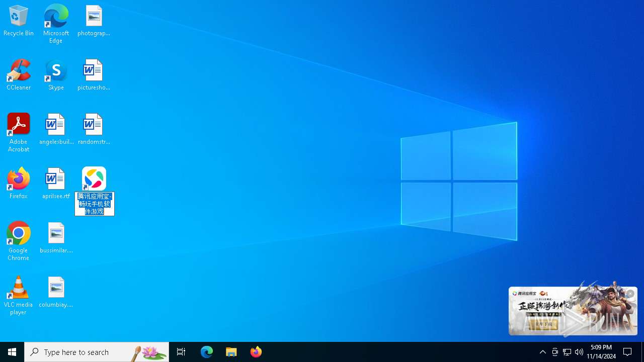This screenshot has height=362, width=644.
Task: Select the Firefox desktop shortcut
Action: [x=19, y=184]
